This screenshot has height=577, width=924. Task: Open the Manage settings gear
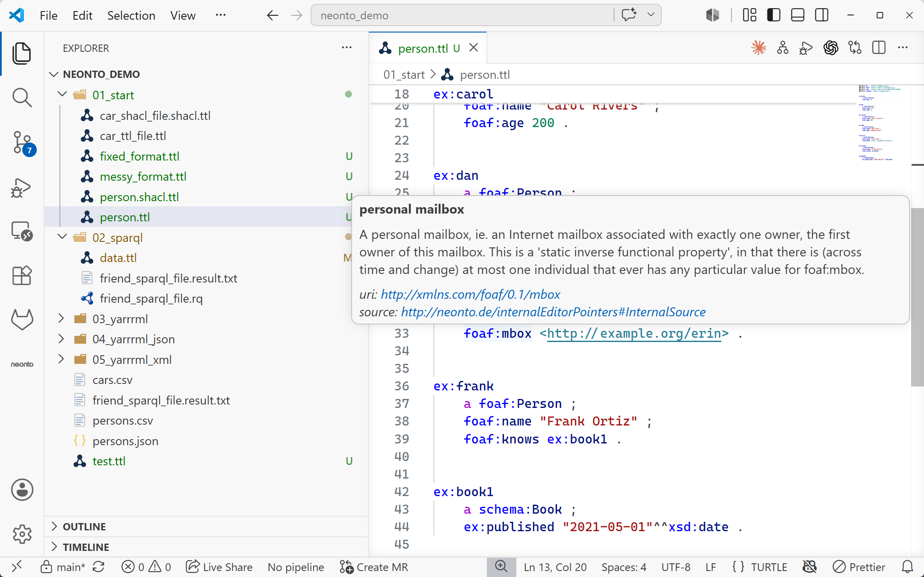[x=22, y=534]
